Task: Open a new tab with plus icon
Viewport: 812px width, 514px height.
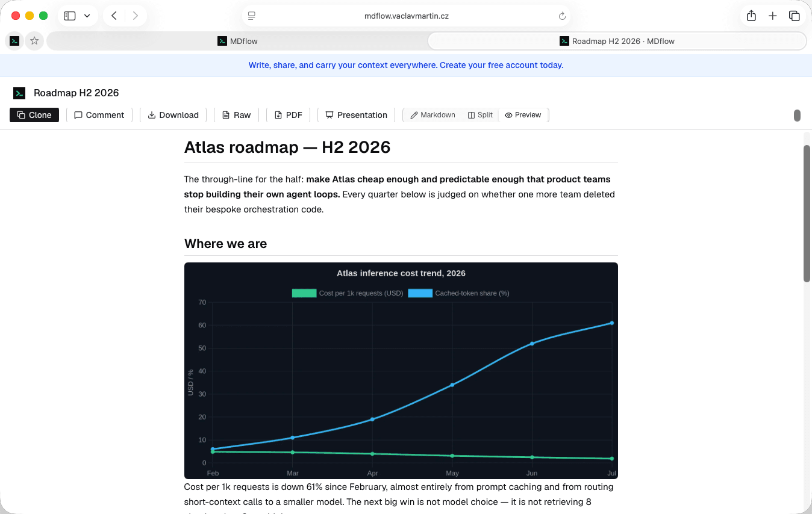Action: (x=773, y=16)
